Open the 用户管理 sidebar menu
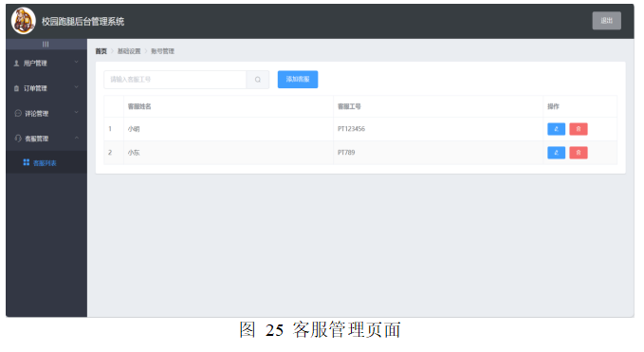 pyautogui.click(x=46, y=64)
